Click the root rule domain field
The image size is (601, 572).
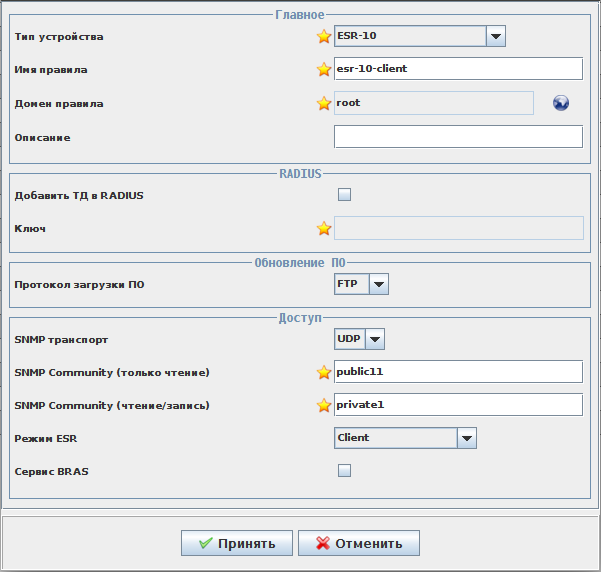[x=434, y=103]
